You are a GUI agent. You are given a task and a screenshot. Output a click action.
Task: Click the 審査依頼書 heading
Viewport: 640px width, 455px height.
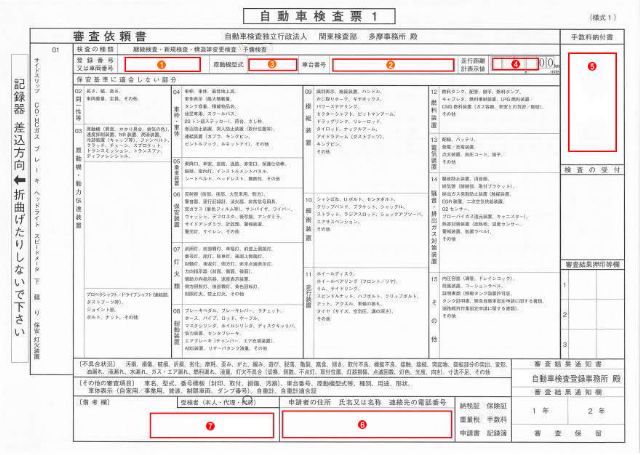coord(109,36)
